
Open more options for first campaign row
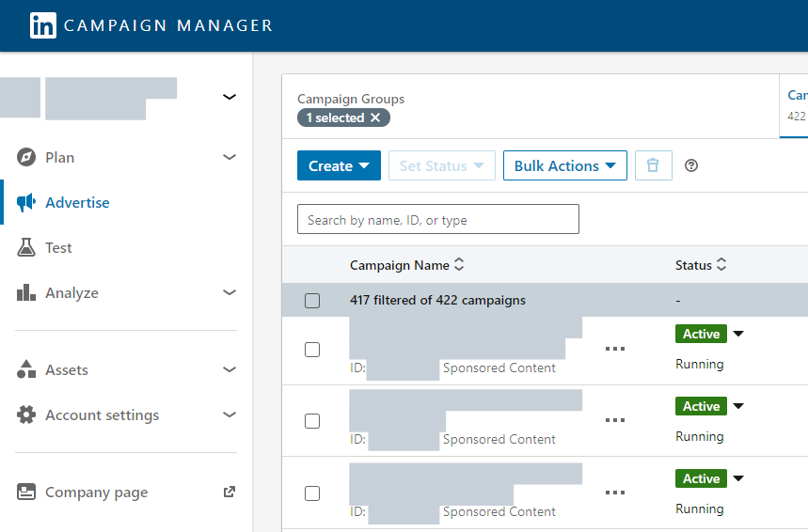(615, 349)
